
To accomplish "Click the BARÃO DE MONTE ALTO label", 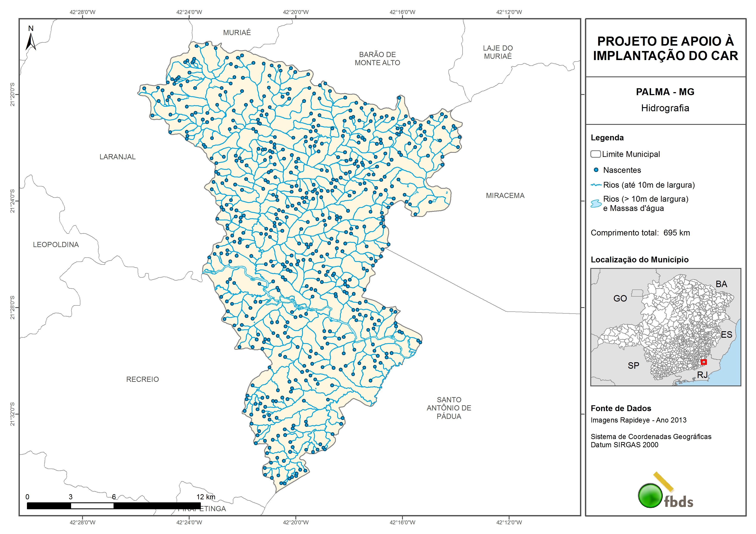I will tap(377, 59).
